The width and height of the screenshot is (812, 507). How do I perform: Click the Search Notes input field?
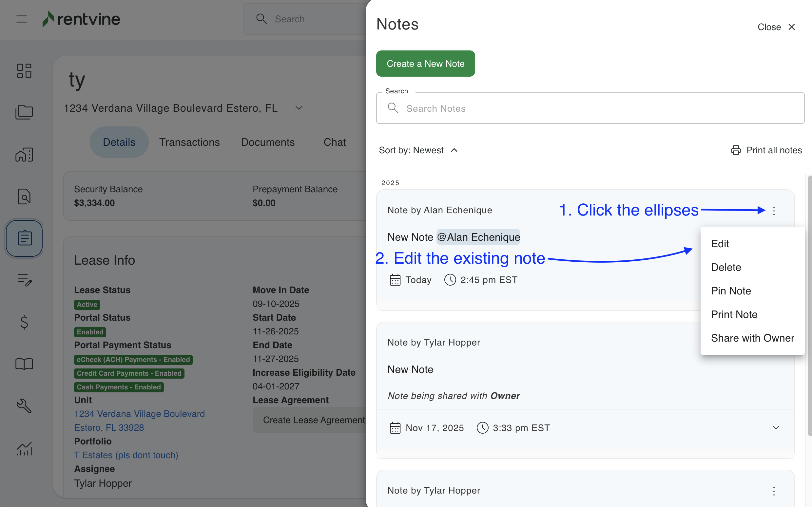[590, 108]
